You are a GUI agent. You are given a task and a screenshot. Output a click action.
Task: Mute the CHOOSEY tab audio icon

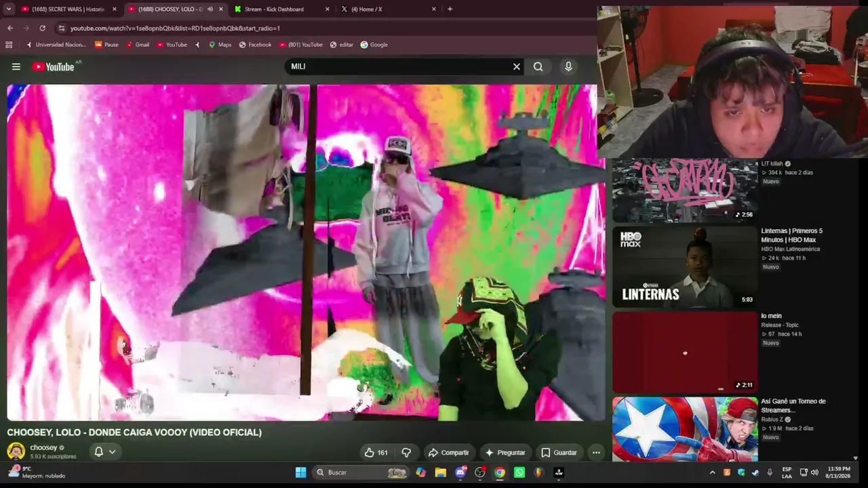tap(210, 9)
